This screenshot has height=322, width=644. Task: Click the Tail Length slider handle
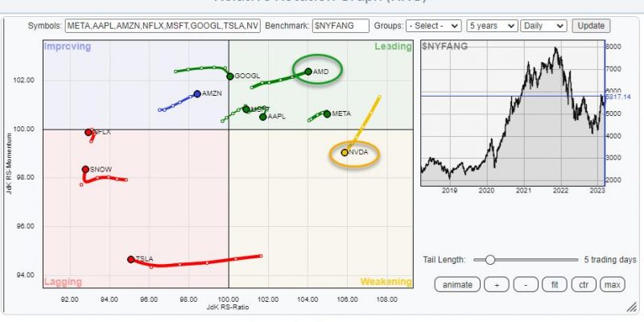[x=489, y=259]
